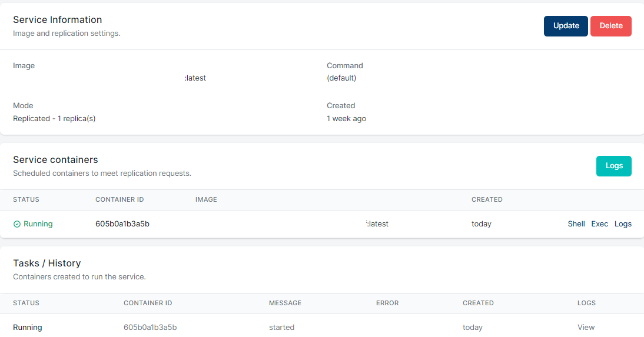Click the LOGS column header in Tasks

tap(586, 303)
